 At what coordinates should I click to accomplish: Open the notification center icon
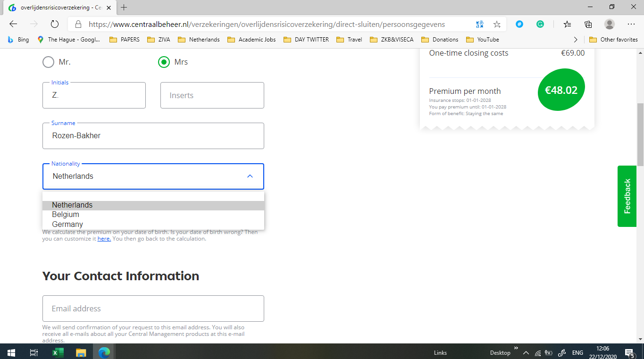[629, 352]
